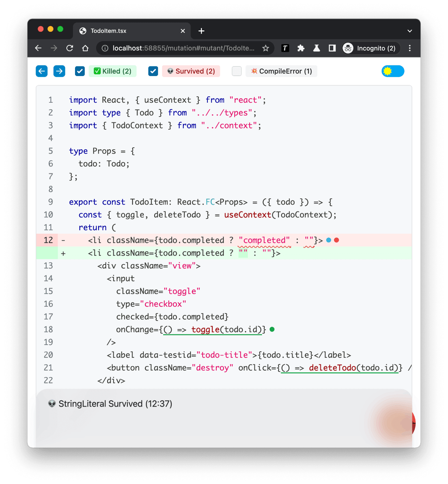448x484 pixels.
Task: Open the Chrome Labs flask icon
Action: click(x=317, y=48)
